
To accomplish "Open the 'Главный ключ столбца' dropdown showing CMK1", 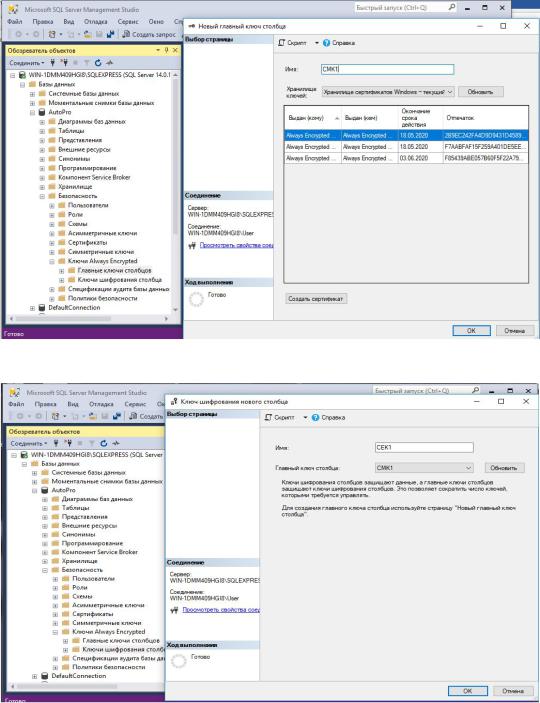I will tap(424, 468).
